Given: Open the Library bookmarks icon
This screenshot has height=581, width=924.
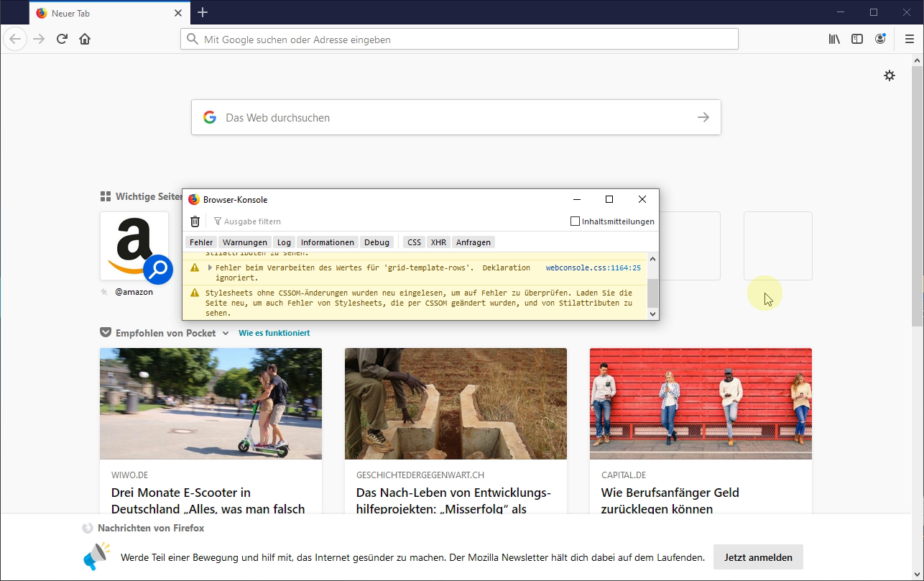Looking at the screenshot, I should [834, 39].
